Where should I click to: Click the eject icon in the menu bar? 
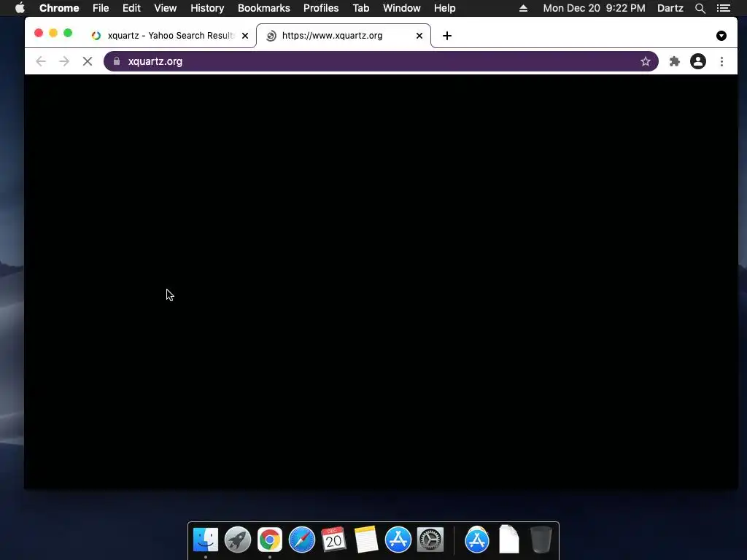tap(523, 8)
